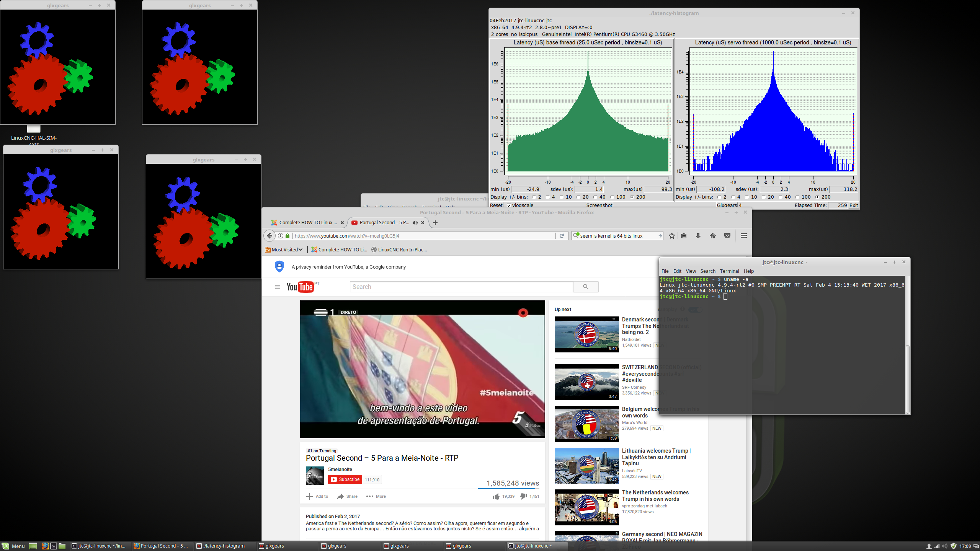Screen dimensions: 980x551
Task: Bookmark this page with the star icon
Action: (x=671, y=236)
